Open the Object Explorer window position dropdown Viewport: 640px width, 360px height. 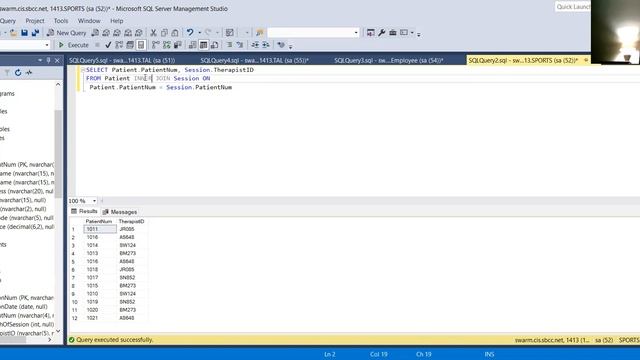[x=40, y=60]
